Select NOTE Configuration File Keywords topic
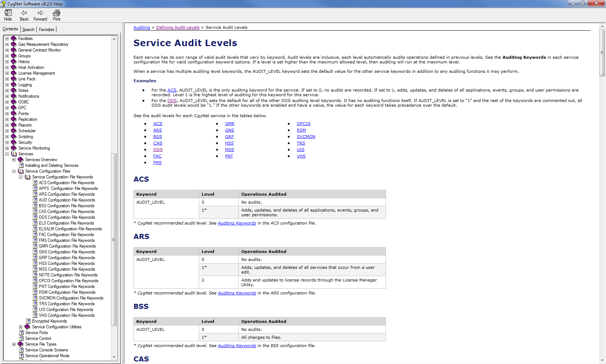Screen dimensions: 606x364 (68, 275)
